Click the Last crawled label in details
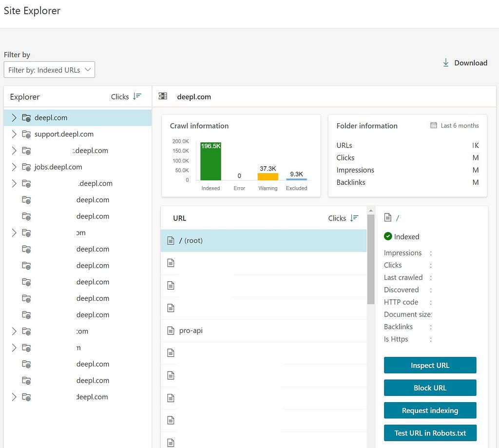Viewport: 499px width, 448px height. (x=403, y=277)
